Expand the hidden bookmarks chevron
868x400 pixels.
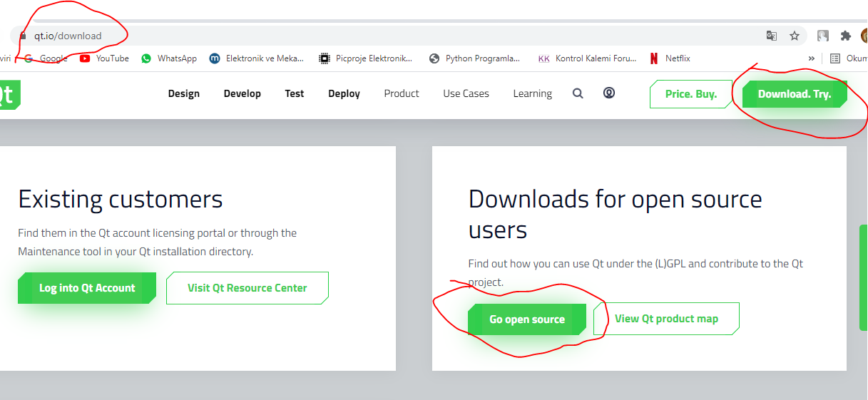pyautogui.click(x=811, y=58)
